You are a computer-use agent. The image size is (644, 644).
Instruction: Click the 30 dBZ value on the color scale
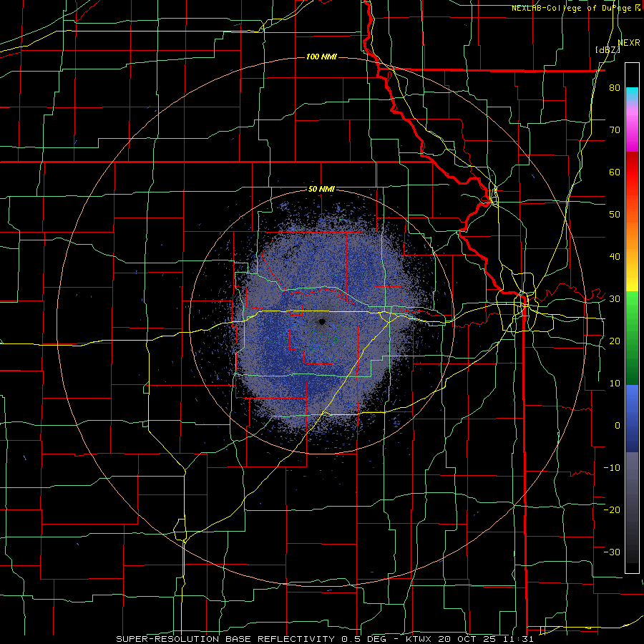coord(615,298)
